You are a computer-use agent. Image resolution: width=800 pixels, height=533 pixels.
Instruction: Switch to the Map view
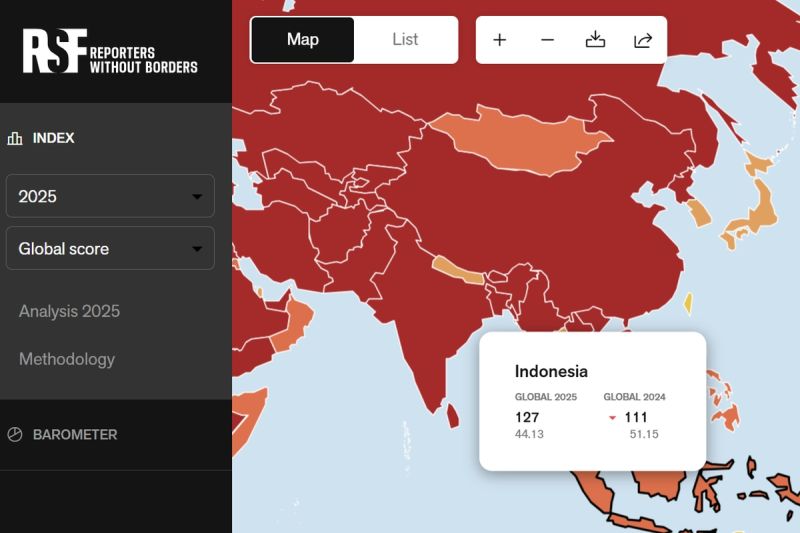302,40
